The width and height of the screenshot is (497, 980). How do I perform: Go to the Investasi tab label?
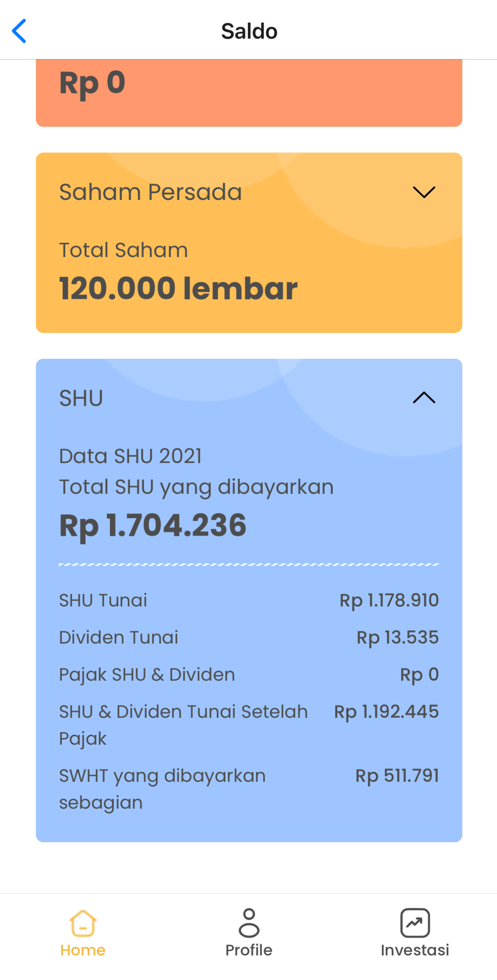coord(415,950)
